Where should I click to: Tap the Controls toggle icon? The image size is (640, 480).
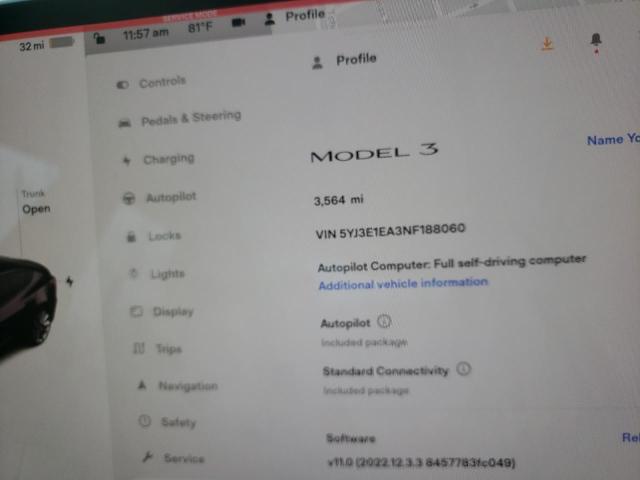(x=122, y=84)
